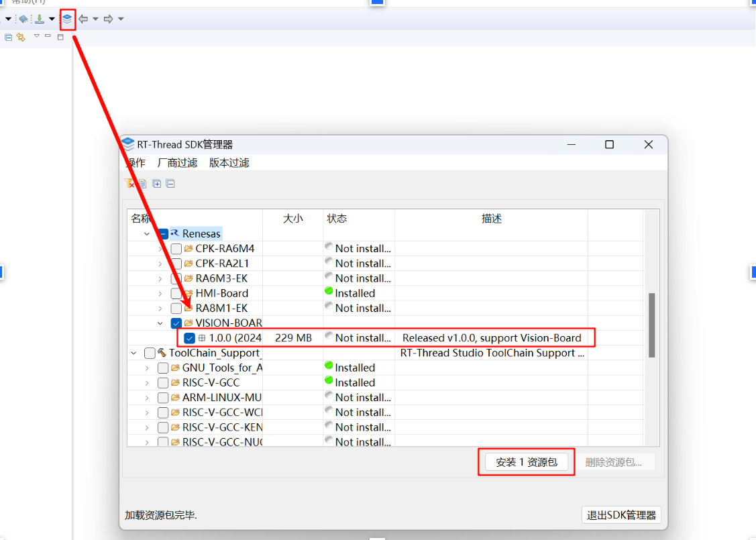Click 'Released v1.0.0, support Vision-Board' description
756x540 pixels.
(x=492, y=338)
